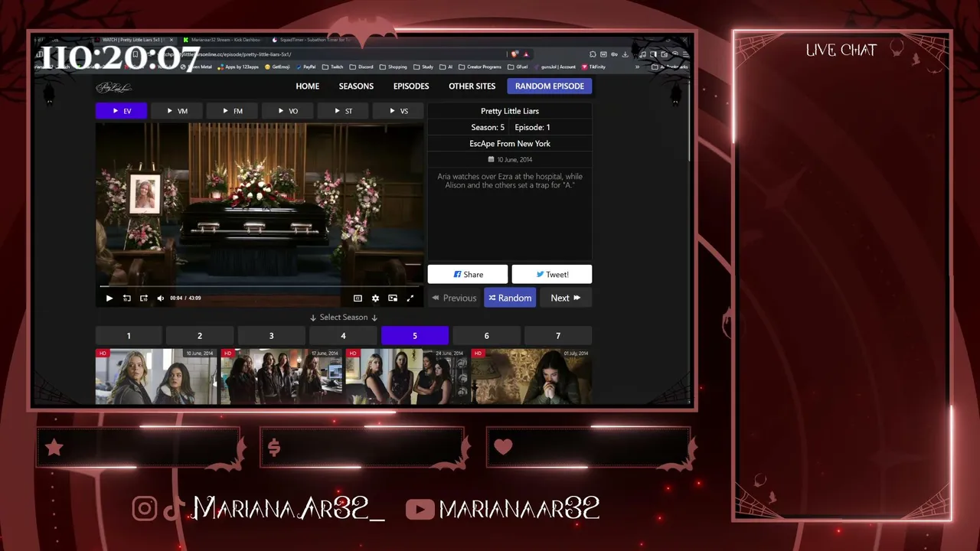This screenshot has width=980, height=551.
Task: Click the Episode: 1 label
Action: point(532,128)
